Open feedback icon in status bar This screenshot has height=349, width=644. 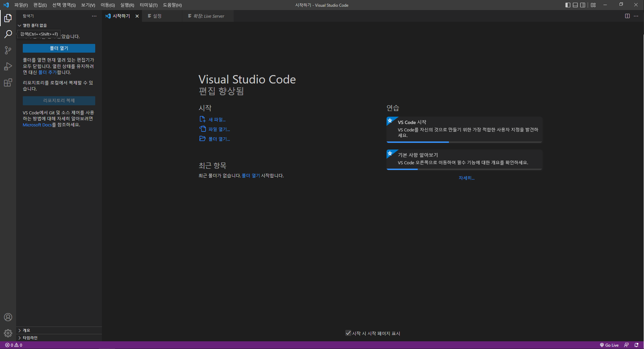point(626,345)
